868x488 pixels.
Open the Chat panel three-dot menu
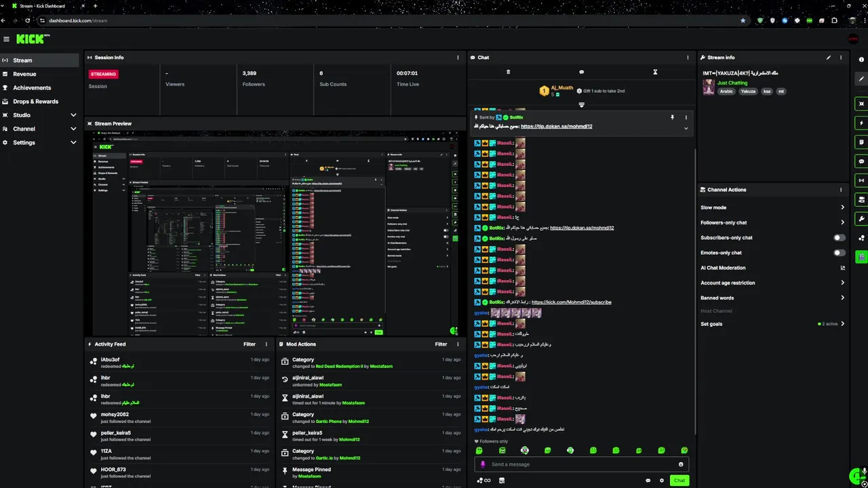[x=688, y=58]
